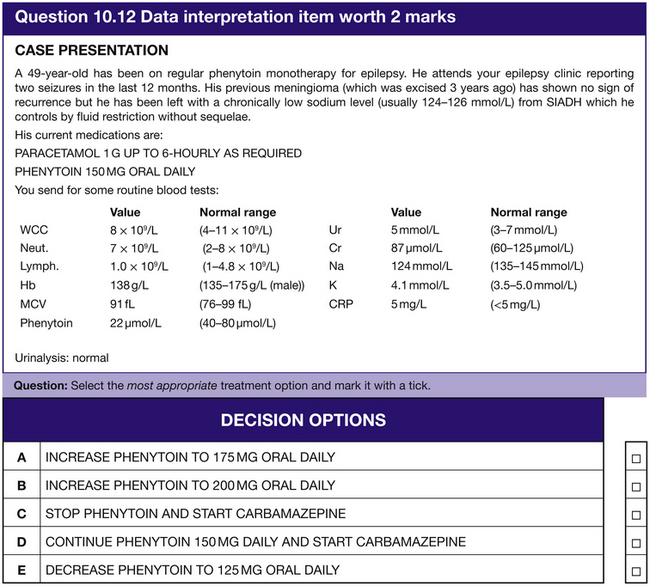Tick the checkbox for option D
This screenshot has width=650, height=586.
click(634, 542)
